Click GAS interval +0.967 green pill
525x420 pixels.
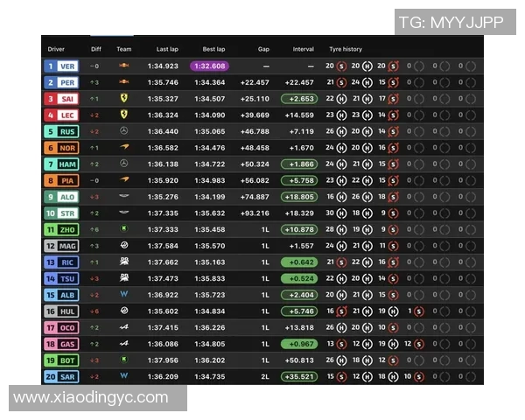click(x=299, y=344)
